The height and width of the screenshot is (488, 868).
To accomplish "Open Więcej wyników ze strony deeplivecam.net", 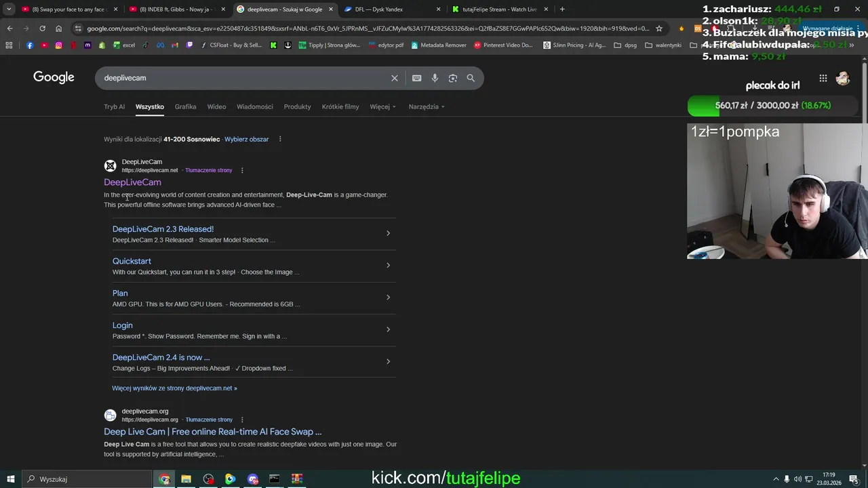I will pyautogui.click(x=174, y=388).
